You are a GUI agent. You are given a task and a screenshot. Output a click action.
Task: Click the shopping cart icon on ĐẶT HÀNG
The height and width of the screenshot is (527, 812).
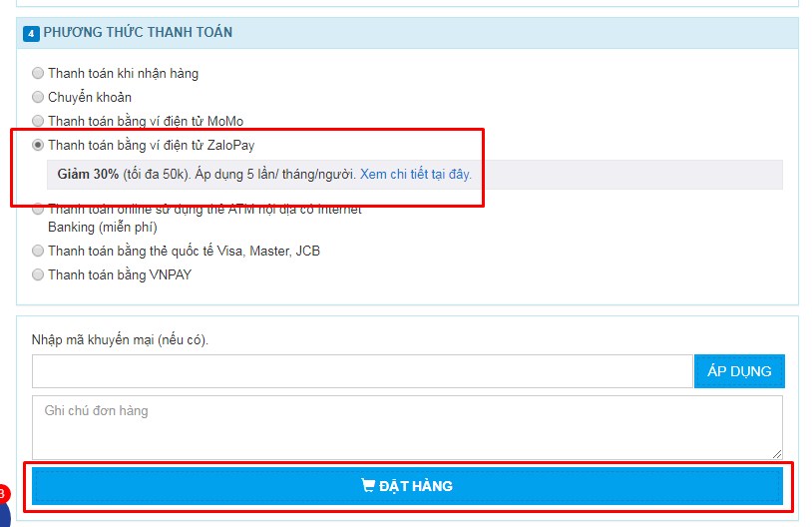pos(368,485)
